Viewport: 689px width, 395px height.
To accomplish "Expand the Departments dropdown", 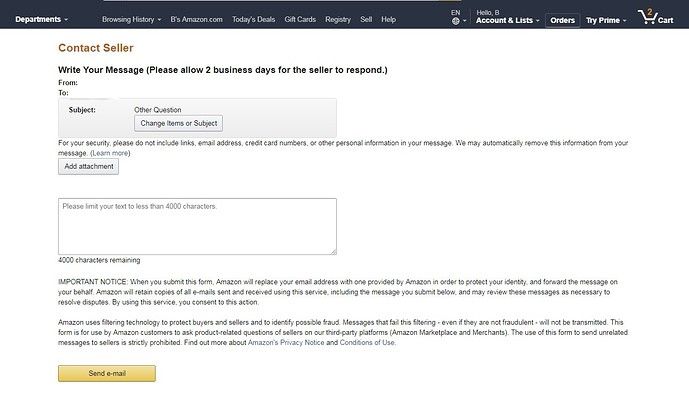I will coord(41,19).
